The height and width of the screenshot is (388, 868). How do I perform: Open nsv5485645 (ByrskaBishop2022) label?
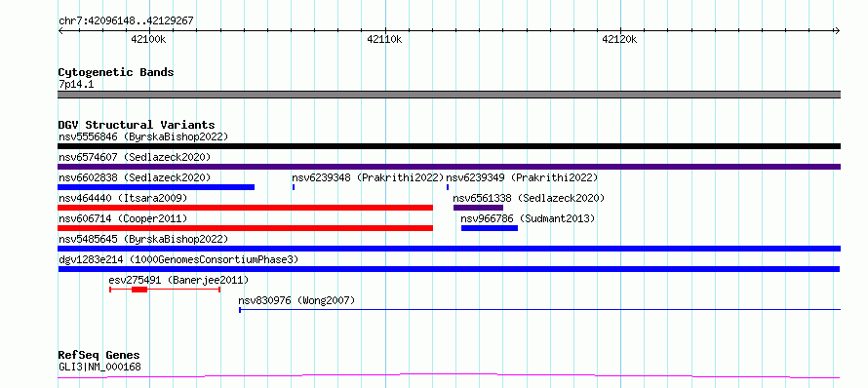(143, 239)
